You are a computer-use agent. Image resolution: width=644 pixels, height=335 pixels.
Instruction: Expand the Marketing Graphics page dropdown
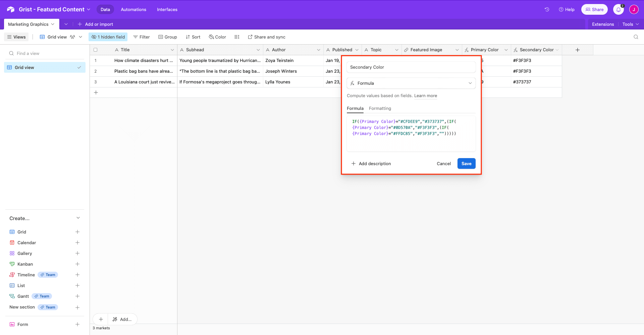pyautogui.click(x=53, y=24)
